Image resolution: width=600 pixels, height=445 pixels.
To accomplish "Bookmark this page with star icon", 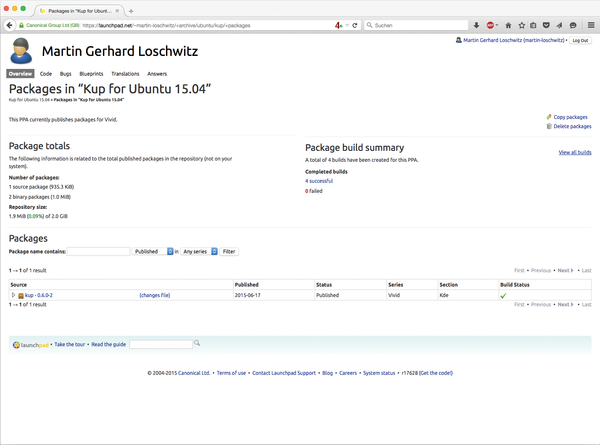I will pos(522,25).
